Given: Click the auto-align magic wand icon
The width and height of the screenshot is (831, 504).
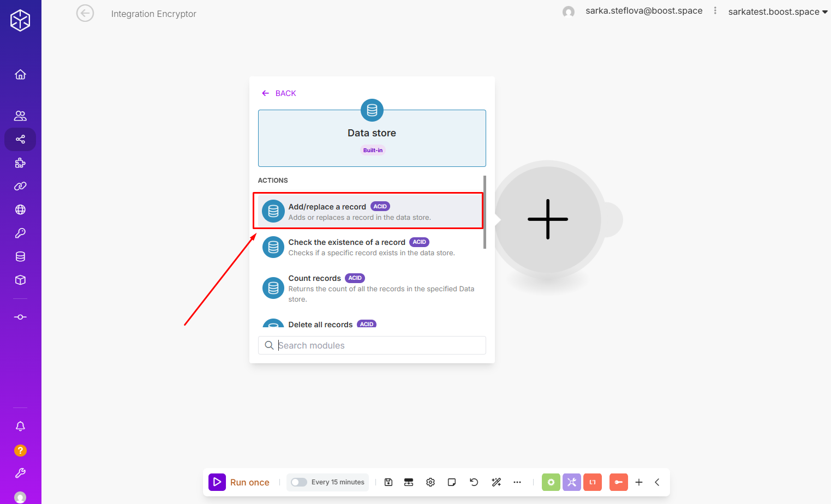Looking at the screenshot, I should 496,482.
